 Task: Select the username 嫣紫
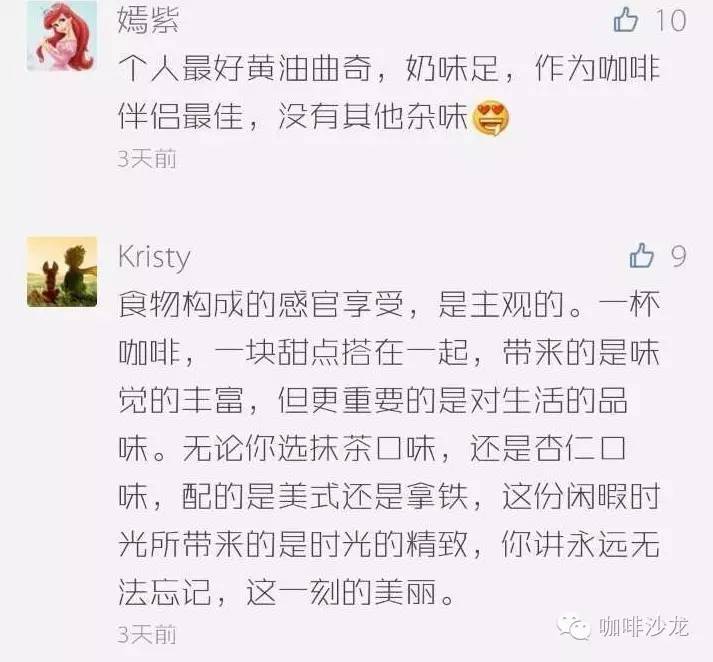148,20
